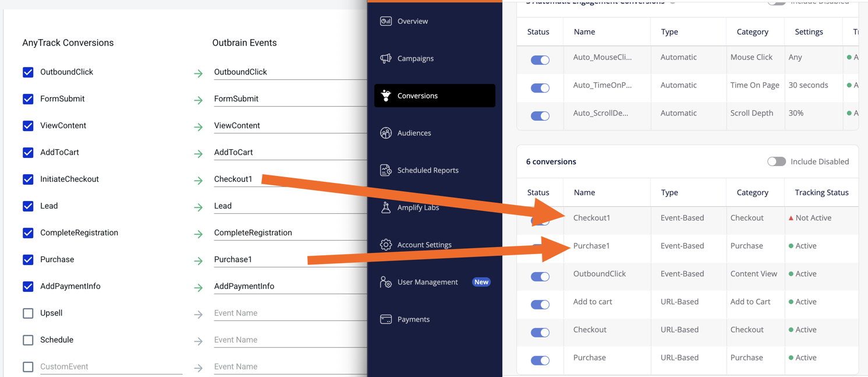Click the Scroll Depth category cell
This screenshot has width=868, height=377.
(x=752, y=113)
